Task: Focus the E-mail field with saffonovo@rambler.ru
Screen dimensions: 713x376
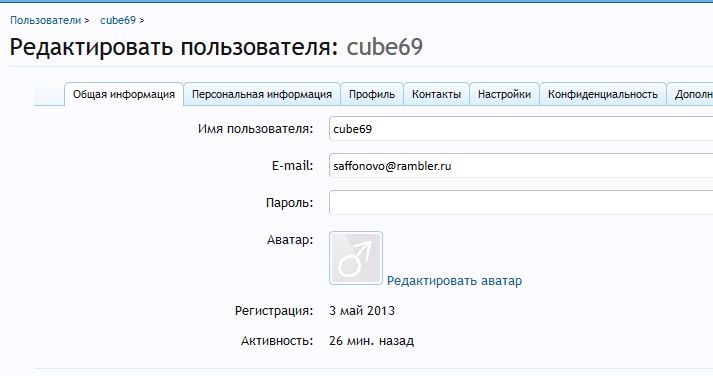Action: tap(521, 165)
